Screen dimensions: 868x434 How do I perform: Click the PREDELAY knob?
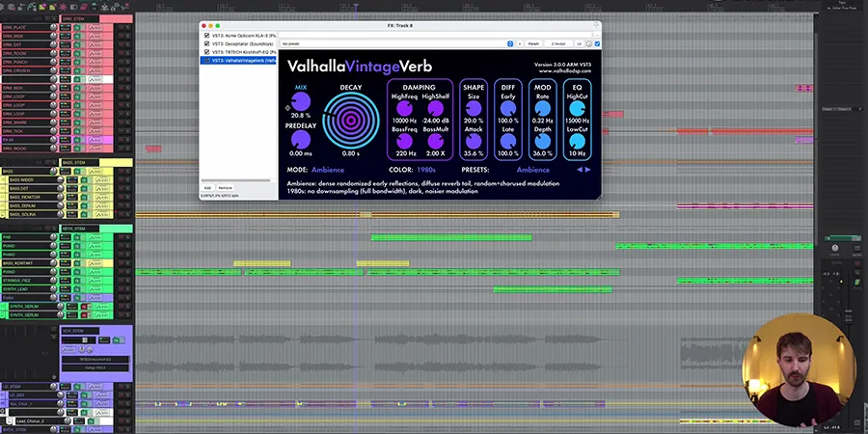coord(301,140)
